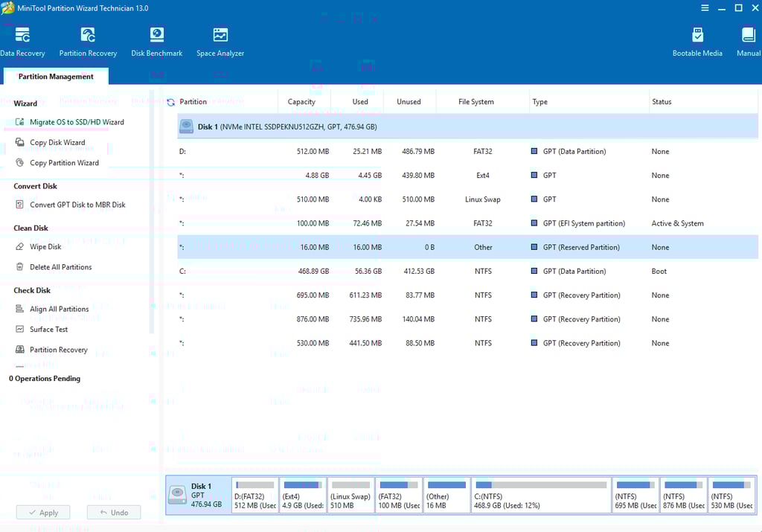
Task: Click the Copy Disk Wizard icon
Action: (x=19, y=142)
